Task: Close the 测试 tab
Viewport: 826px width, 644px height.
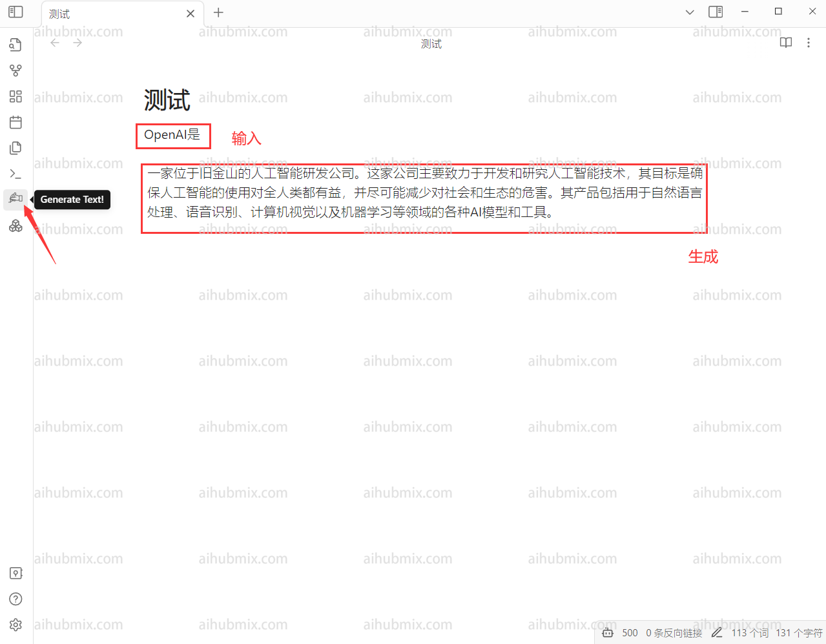Action: click(x=191, y=14)
